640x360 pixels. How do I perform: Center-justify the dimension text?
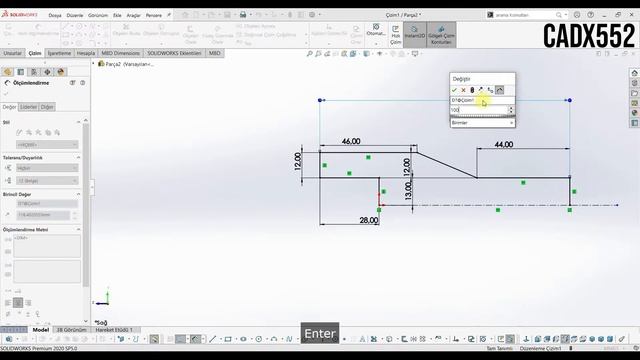pos(18,303)
